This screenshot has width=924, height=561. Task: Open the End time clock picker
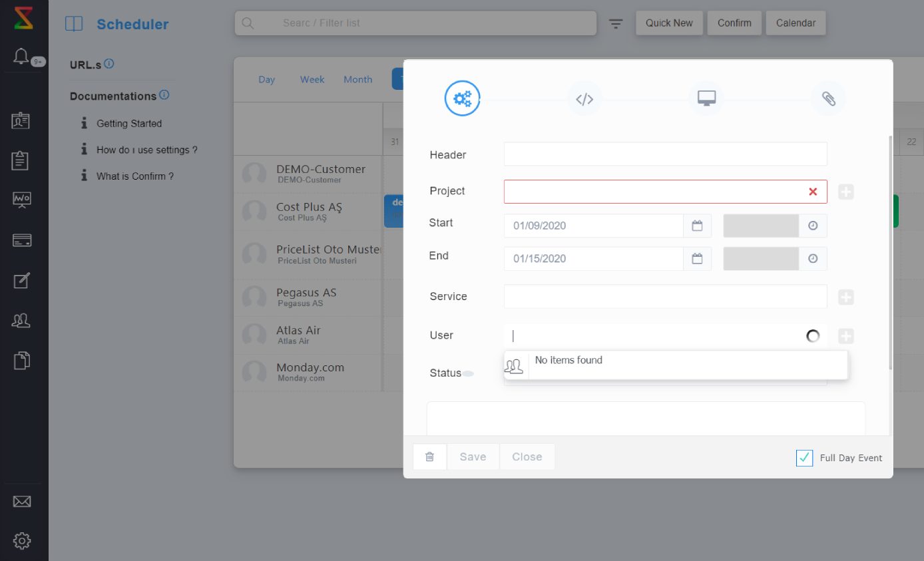point(813,258)
